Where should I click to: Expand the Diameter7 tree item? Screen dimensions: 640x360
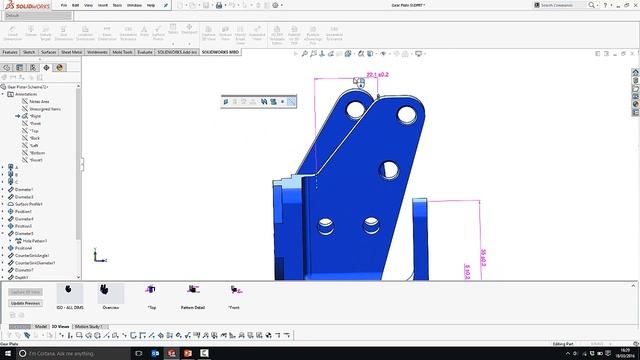pos(3,270)
